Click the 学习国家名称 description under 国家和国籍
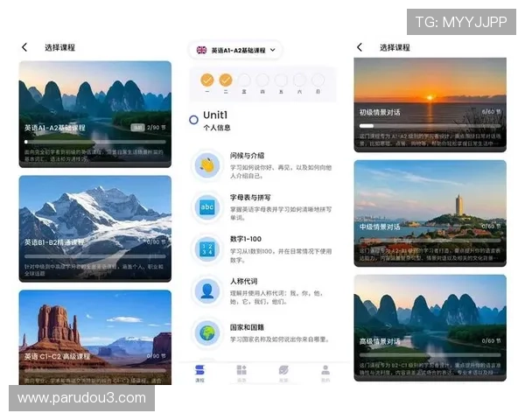The height and width of the screenshot is (420, 525). pyautogui.click(x=280, y=339)
